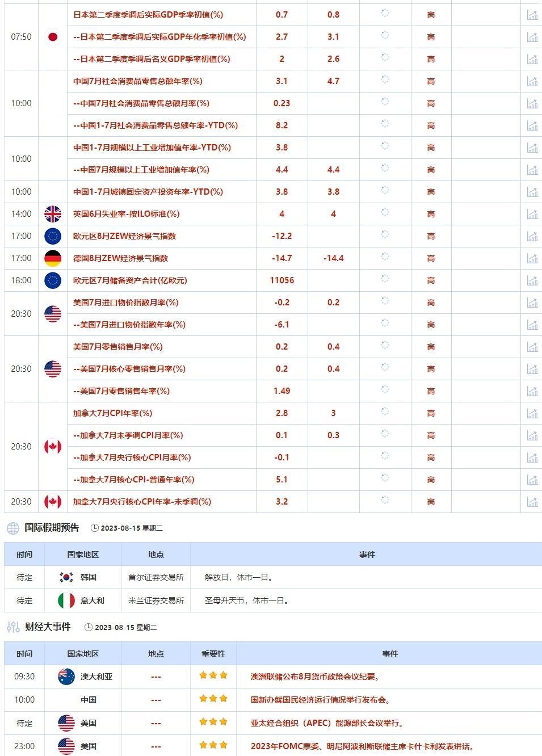Screen dimensions: 542x756
Task: Click the Germany flag icon
Action: pos(52,258)
